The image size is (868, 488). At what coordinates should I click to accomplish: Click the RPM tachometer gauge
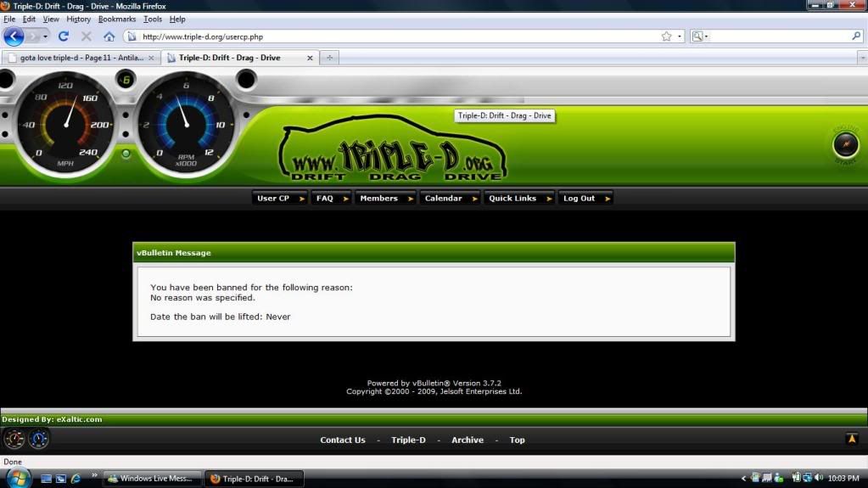coord(186,126)
